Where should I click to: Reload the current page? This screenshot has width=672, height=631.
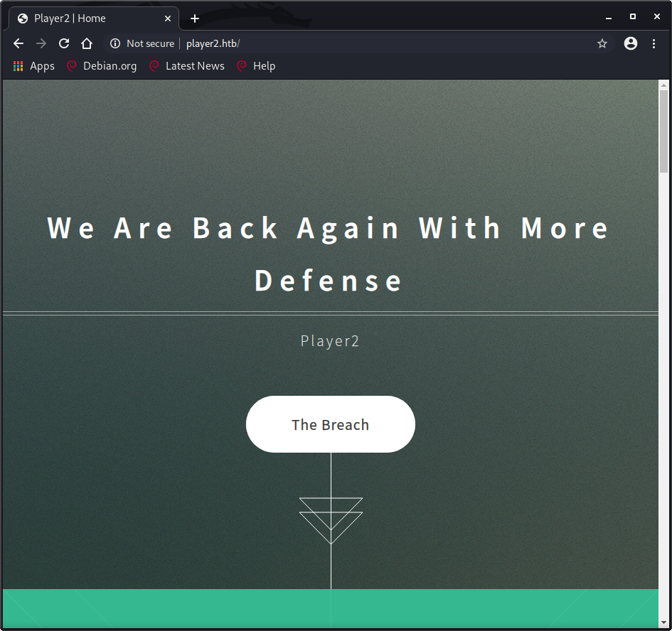[64, 43]
